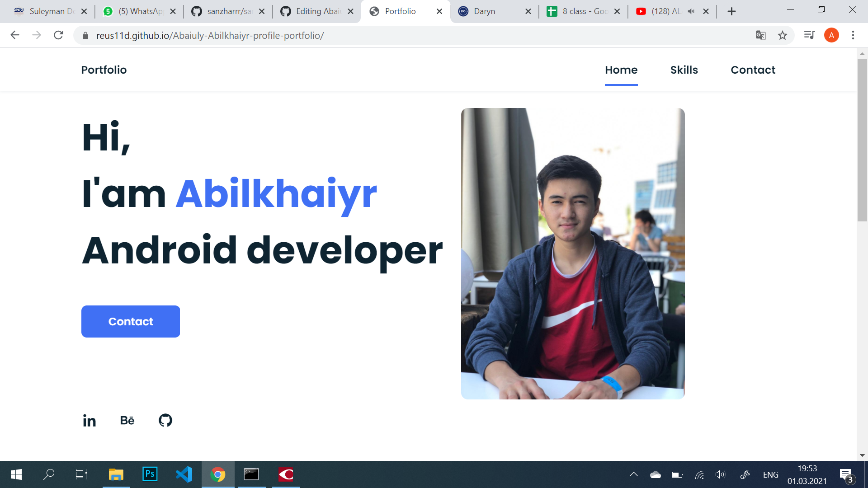Image resolution: width=868 pixels, height=488 pixels.
Task: Open ENG language switcher in taskbar
Action: click(770, 474)
